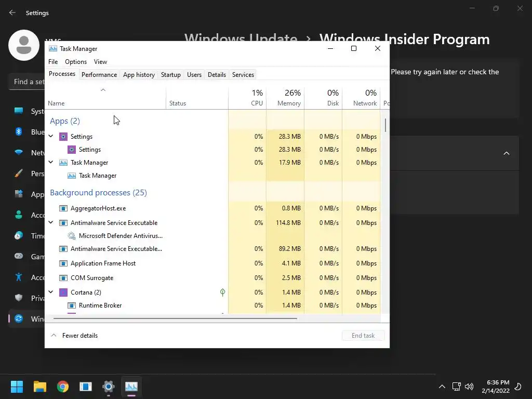Collapse the Cortana (2) process group

[x=51, y=292]
